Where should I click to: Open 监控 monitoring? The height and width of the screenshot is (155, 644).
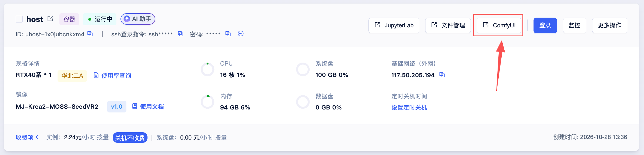(575, 25)
